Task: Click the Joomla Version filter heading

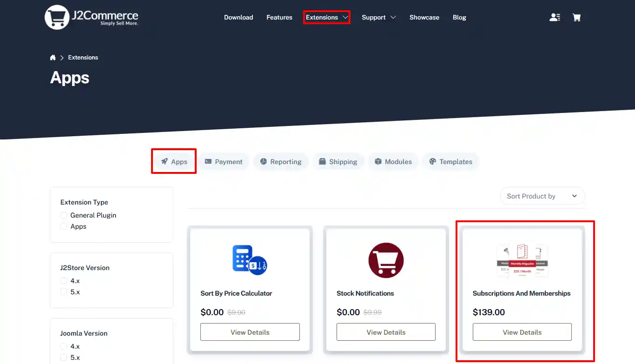Action: (84, 333)
